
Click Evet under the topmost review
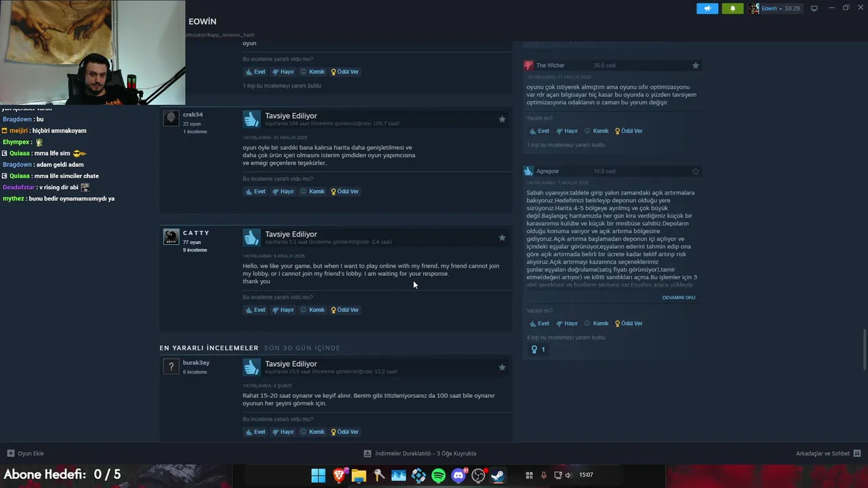pos(255,71)
